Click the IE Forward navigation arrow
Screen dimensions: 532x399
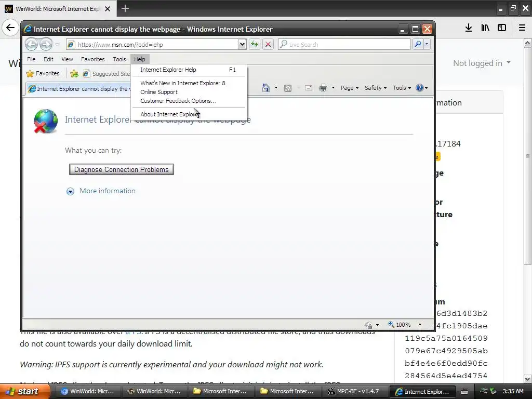pyautogui.click(x=46, y=44)
